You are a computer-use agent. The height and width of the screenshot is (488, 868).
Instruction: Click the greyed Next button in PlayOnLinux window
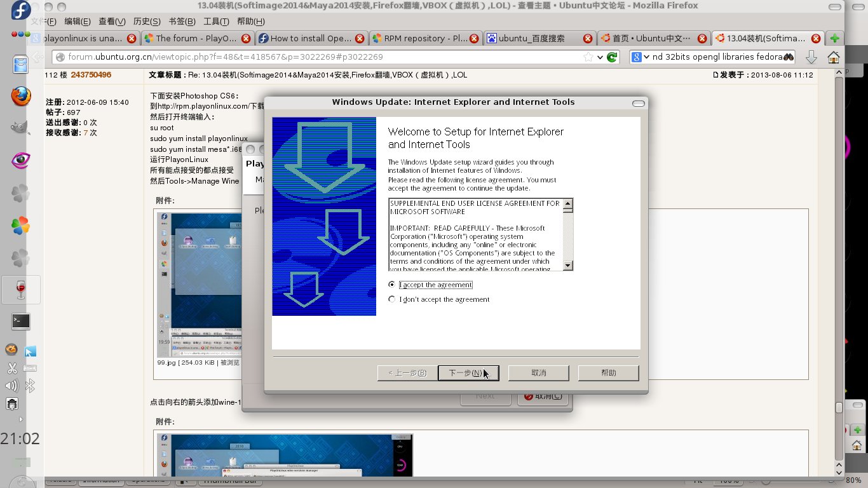485,396
